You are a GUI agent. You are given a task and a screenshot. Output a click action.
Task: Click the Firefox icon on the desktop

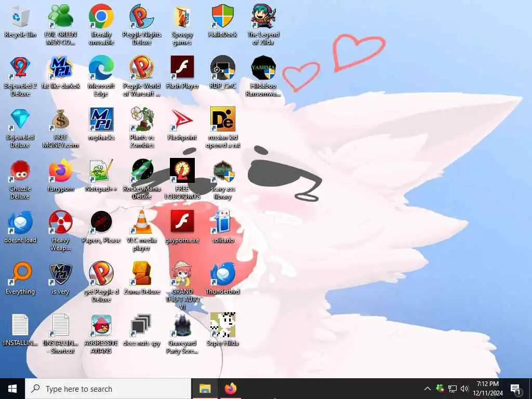60,171
